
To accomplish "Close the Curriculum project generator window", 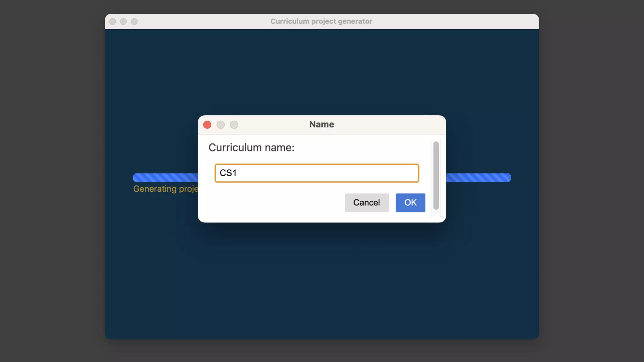I will coord(113,21).
